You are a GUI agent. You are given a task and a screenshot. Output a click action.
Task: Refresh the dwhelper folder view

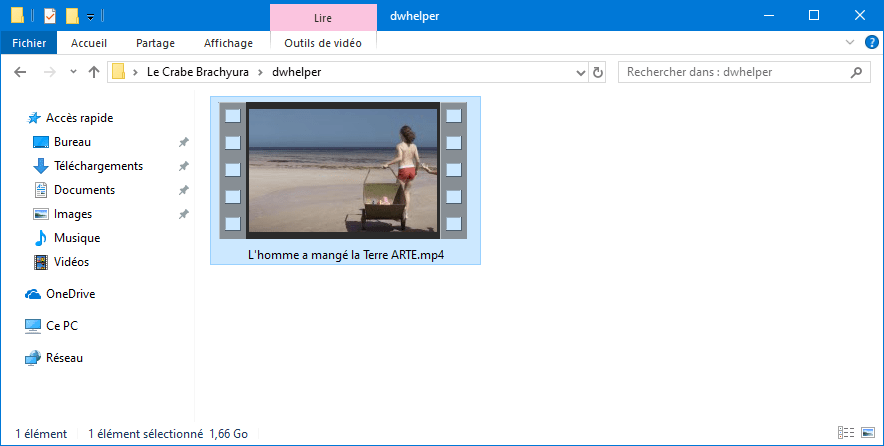click(x=598, y=72)
